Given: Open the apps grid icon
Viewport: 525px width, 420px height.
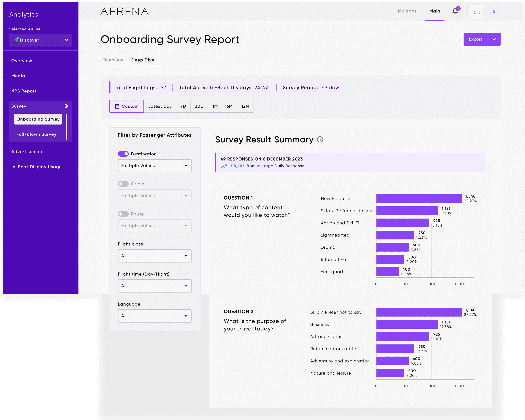Looking at the screenshot, I should click(477, 11).
